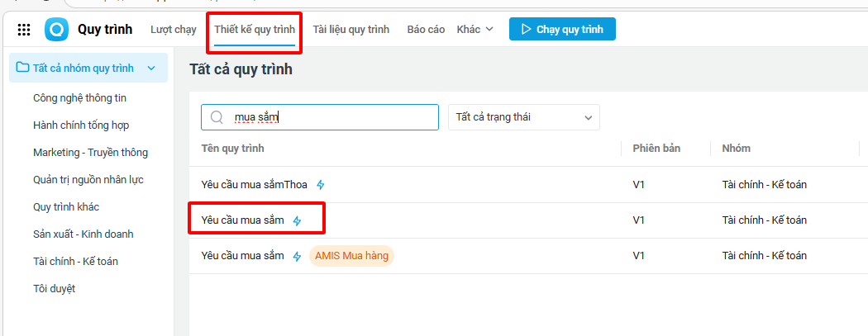The width and height of the screenshot is (868, 336).
Task: Select the Marketing - Truyền thông group
Action: click(90, 152)
